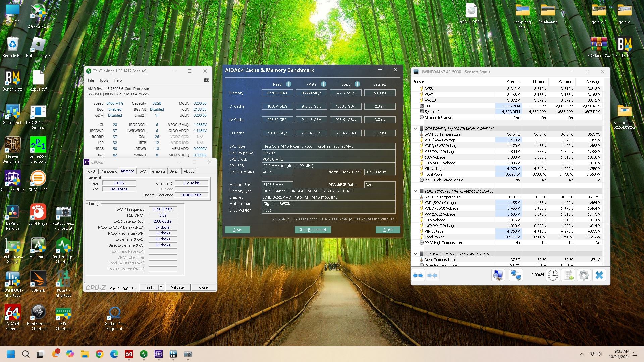Collapse S.M.A.R.T. Intel SSD sensor group
Viewport: 644px width, 362px height.
pos(415,254)
